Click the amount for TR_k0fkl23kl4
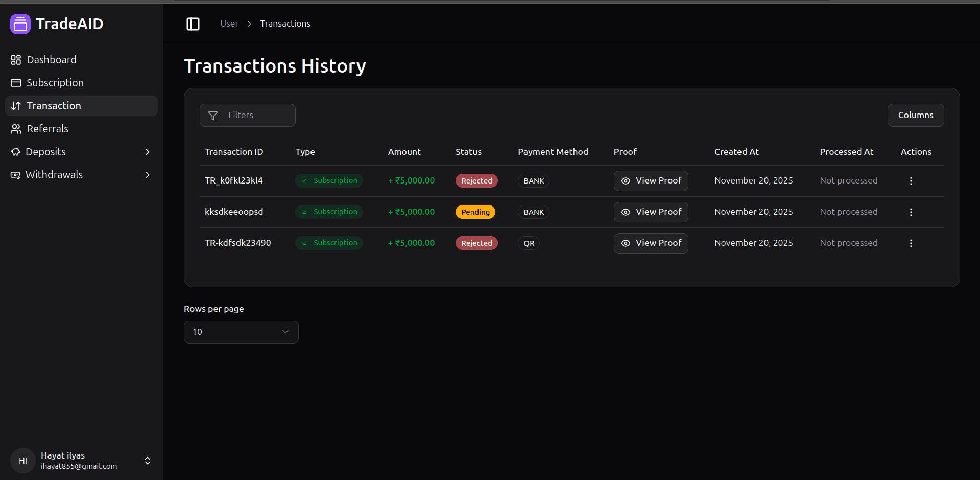Viewport: 980px width, 480px height. tap(412, 180)
